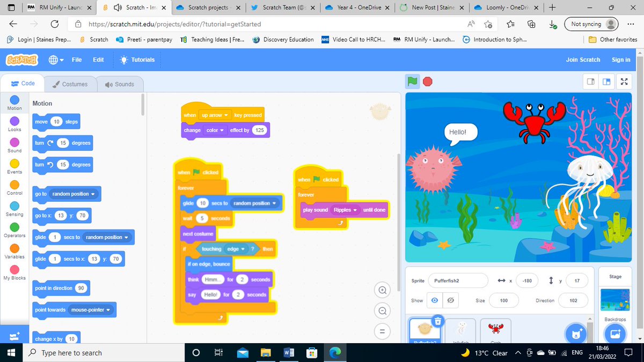Click the move 10 steps block
The height and width of the screenshot is (362, 644).
[x=57, y=122]
